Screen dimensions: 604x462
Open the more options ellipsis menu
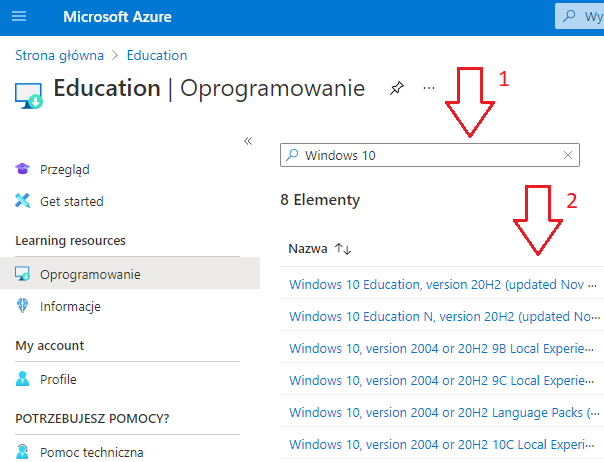(x=429, y=88)
